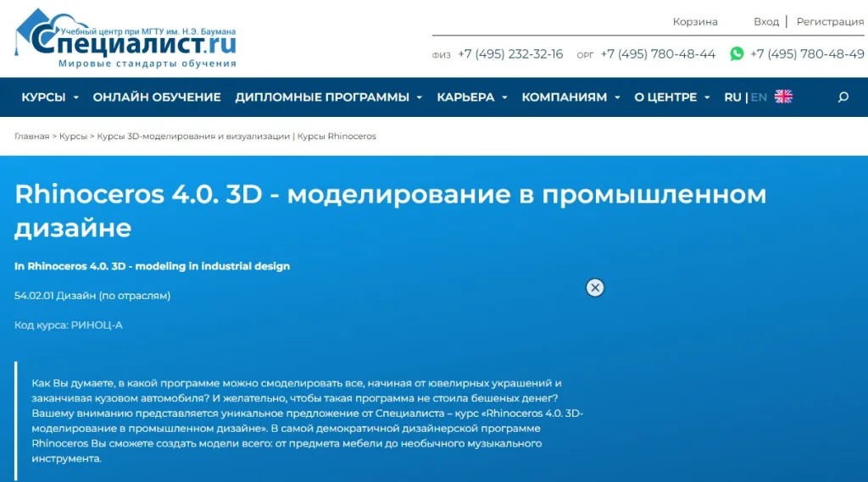
Task: Expand the КАРЬЕРА dropdown
Action: 471,97
